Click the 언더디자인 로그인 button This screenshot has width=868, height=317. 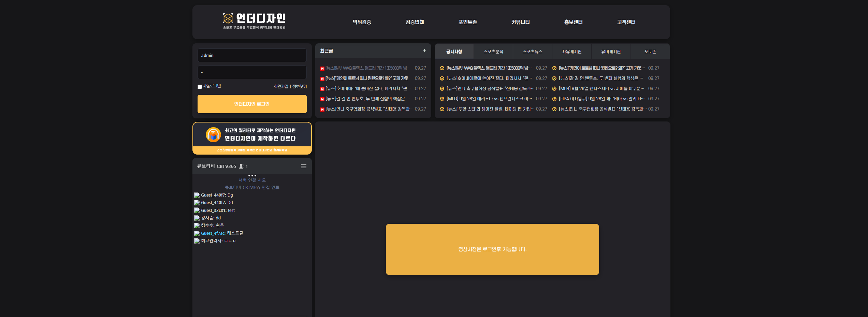click(x=252, y=104)
